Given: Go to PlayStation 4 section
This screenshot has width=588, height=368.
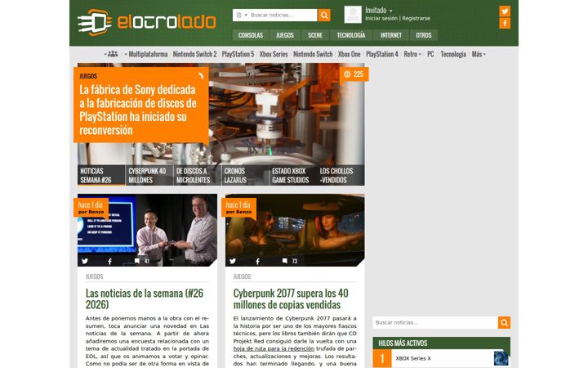Looking at the screenshot, I should 382,54.
